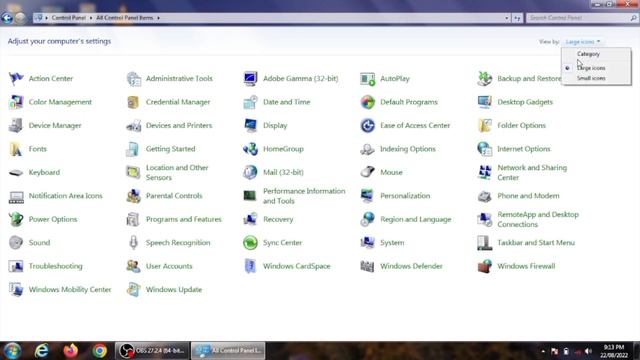The width and height of the screenshot is (640, 360).
Task: Collapse the View by Large icons dropdown
Action: [x=583, y=42]
